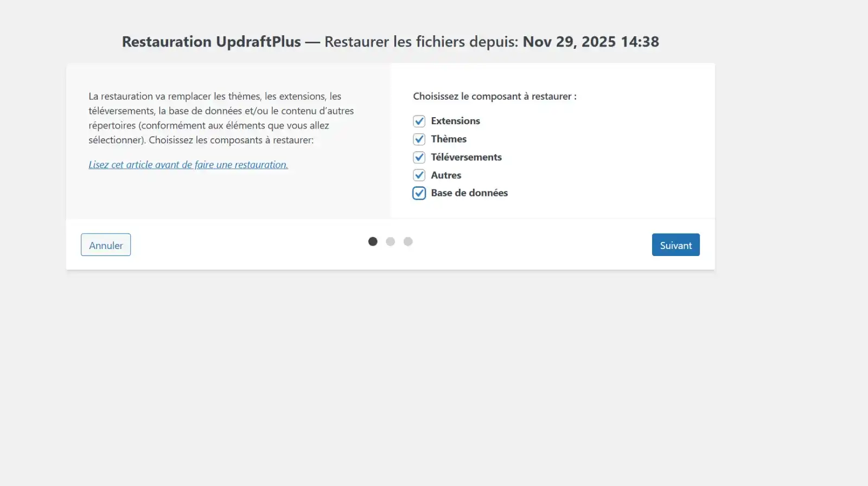
Task: Cancel the restoration with Annuler
Action: pyautogui.click(x=106, y=245)
